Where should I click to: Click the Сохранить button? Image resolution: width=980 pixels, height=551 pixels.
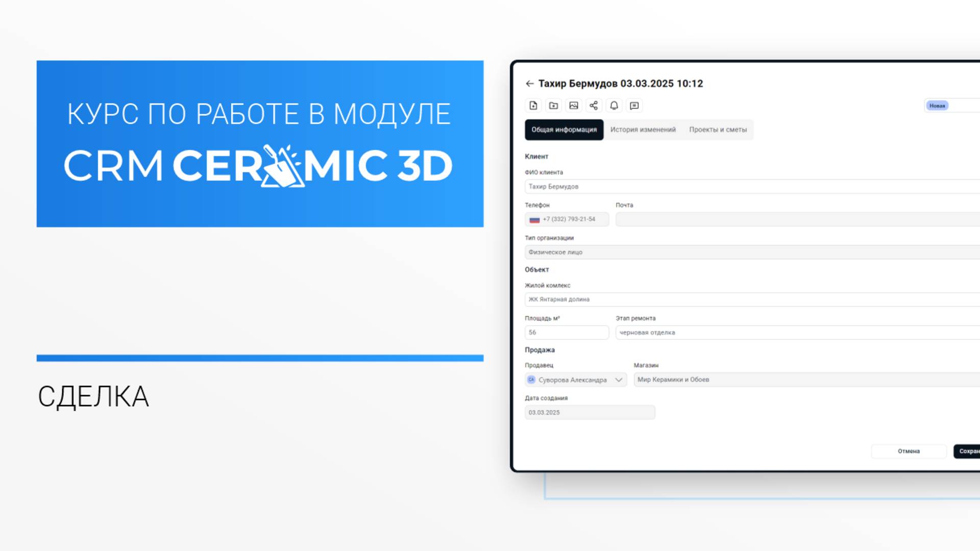[x=967, y=451]
